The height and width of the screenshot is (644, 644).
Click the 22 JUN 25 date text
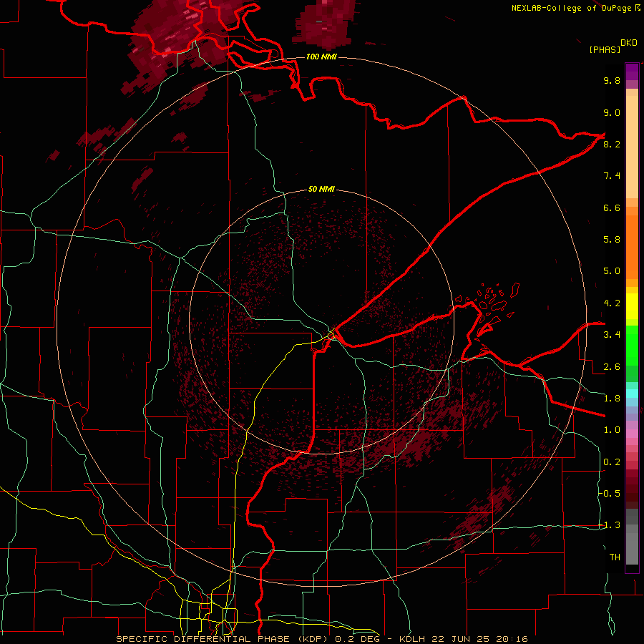pyautogui.click(x=460, y=639)
